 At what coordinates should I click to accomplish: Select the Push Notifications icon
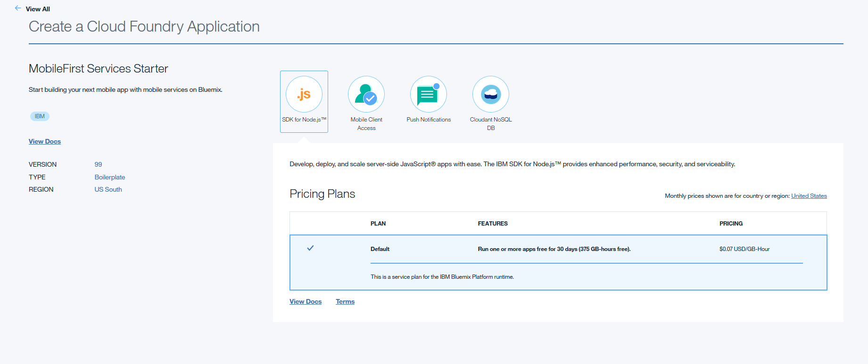[x=429, y=94]
